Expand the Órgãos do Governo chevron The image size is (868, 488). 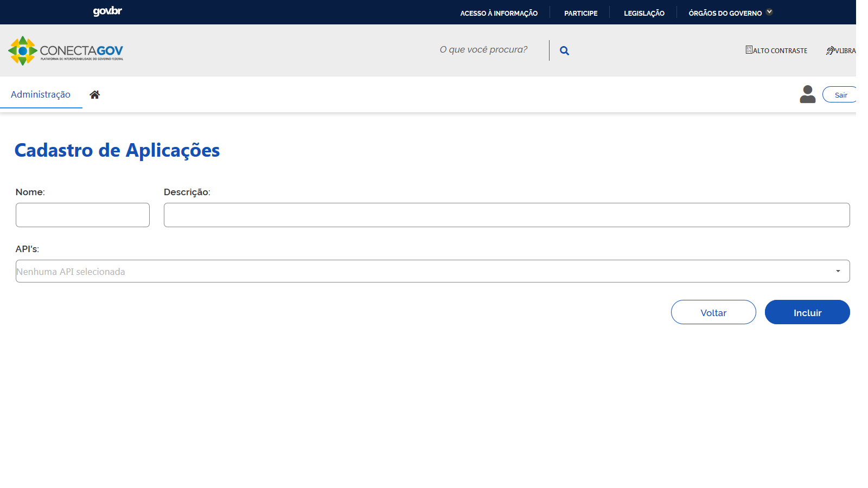coord(769,11)
